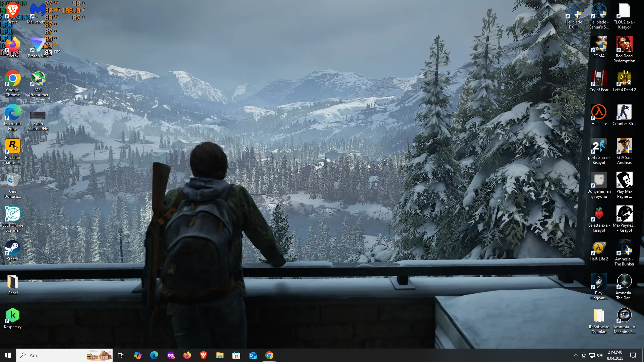This screenshot has height=362, width=644.
Task: Select the Amnesia - A Machine F... shortcut
Action: 624,320
